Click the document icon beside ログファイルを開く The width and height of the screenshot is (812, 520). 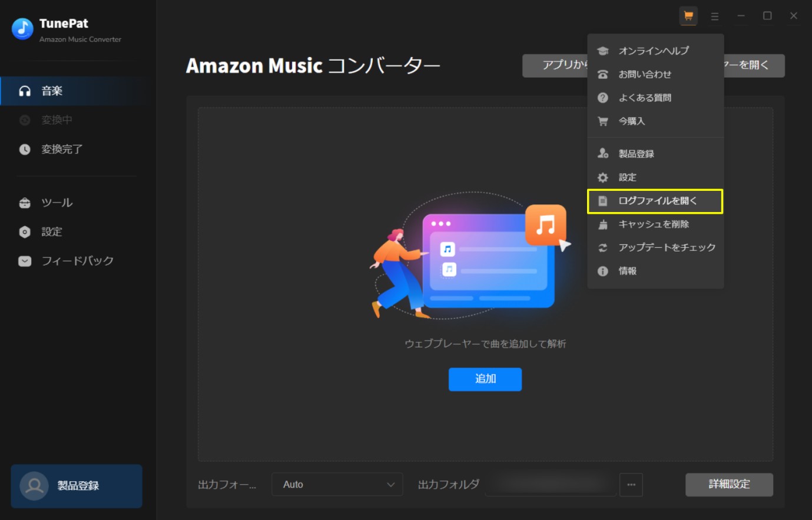pos(603,201)
